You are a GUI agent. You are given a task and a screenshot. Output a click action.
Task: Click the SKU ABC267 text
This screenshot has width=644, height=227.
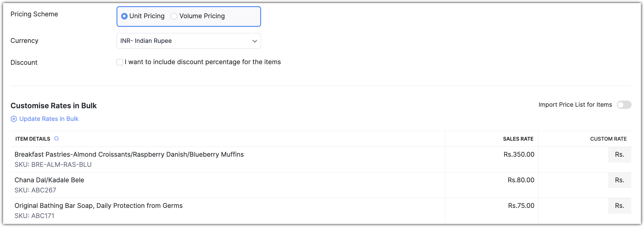tap(36, 190)
